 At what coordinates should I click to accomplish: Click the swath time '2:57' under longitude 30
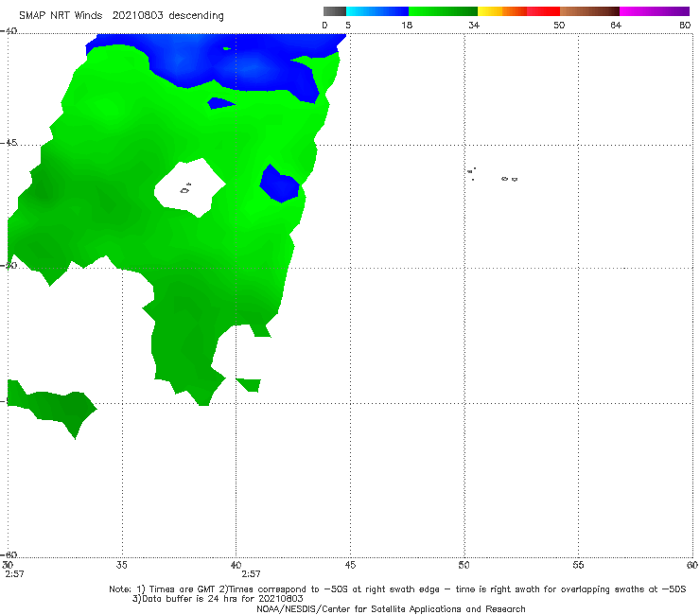15,574
